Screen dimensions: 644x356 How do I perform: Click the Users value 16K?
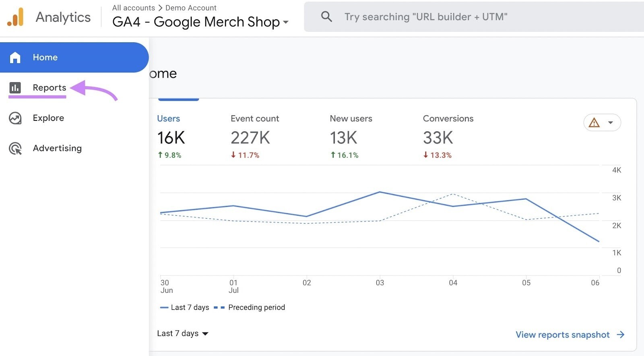tap(171, 138)
